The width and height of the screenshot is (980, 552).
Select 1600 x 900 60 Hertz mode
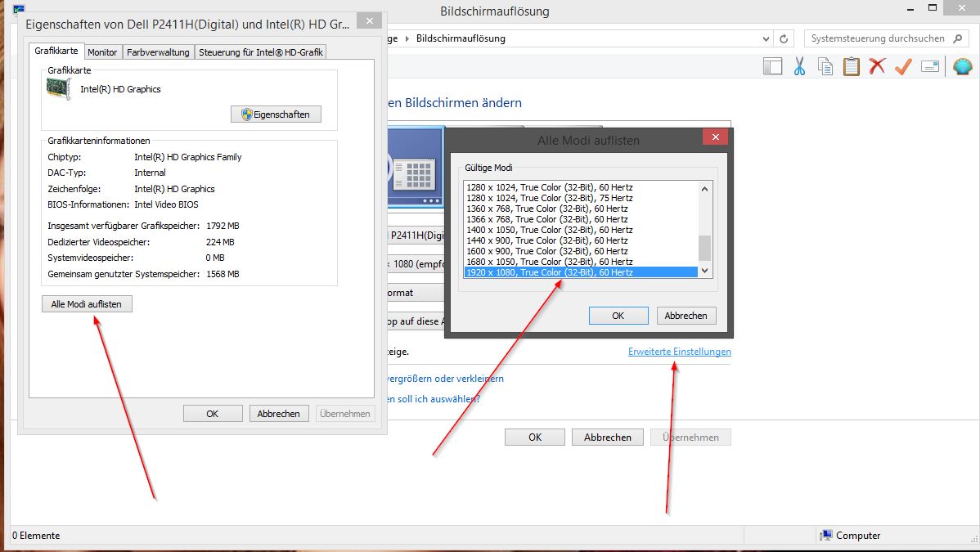[x=581, y=251]
